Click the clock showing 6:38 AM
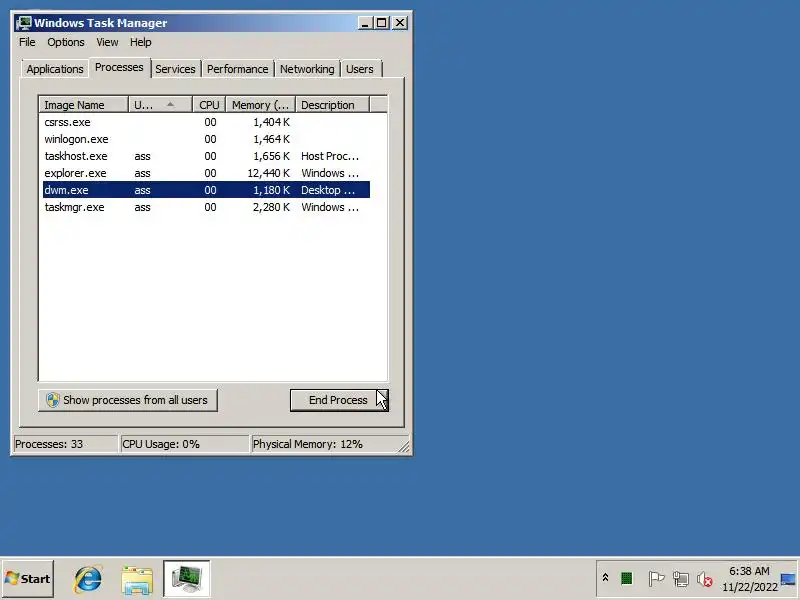This screenshot has width=800, height=600. coord(749,571)
